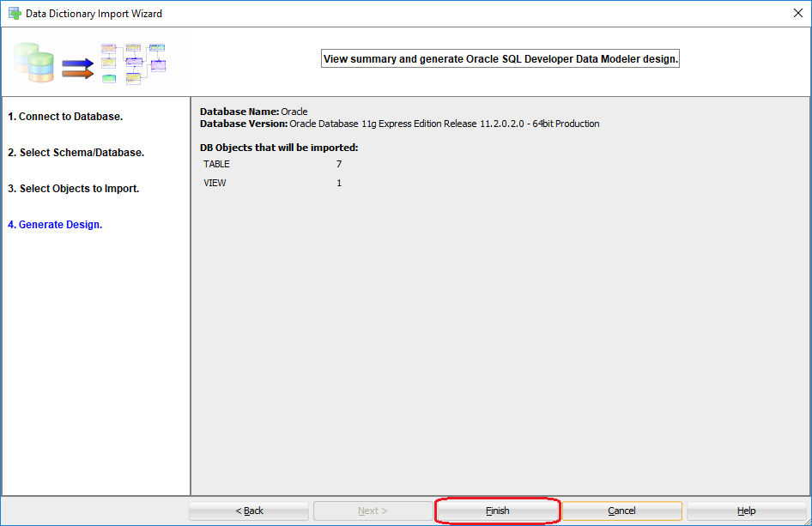
Task: Select the VIEW row in the summary
Action: point(215,183)
